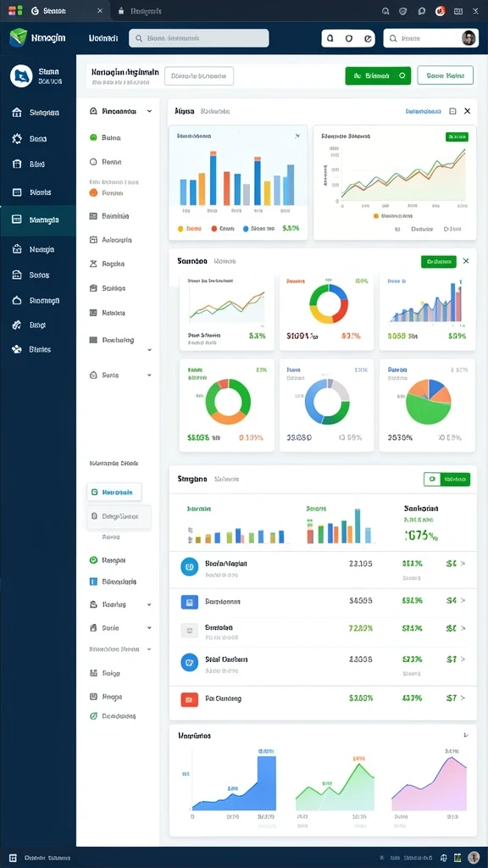Select the empty circle option in white sidebar
Viewport: 488px width, 868px height.
click(93, 162)
